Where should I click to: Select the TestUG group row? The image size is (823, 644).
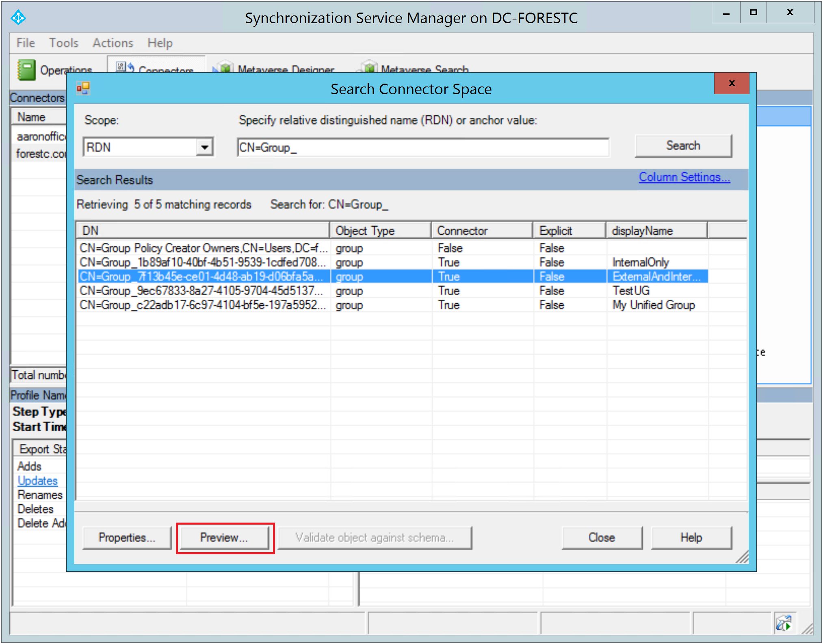(630, 291)
